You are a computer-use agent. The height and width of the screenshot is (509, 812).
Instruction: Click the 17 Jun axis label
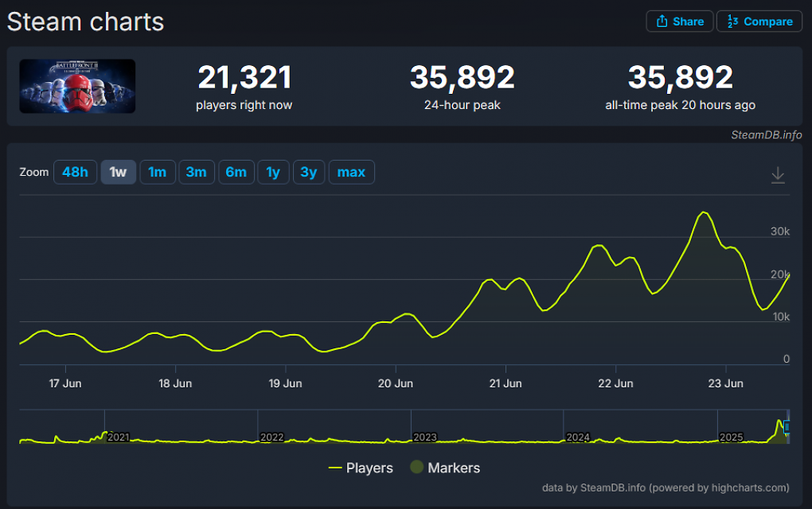(x=65, y=383)
